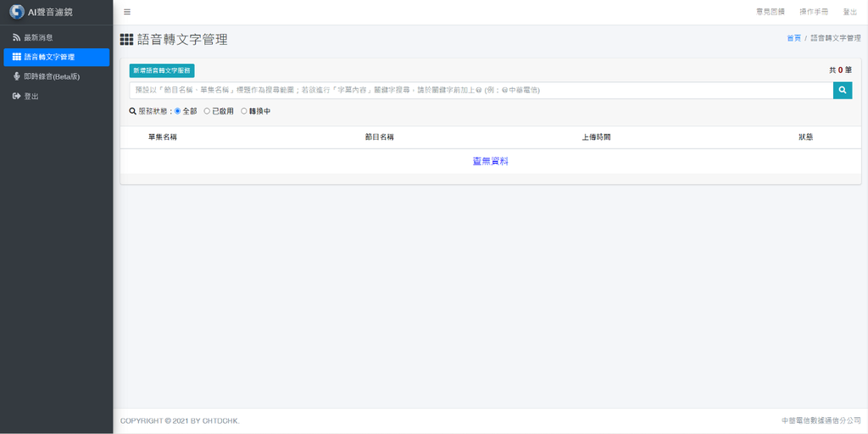868x434 pixels.
Task: Select the 轉換中 service status radio
Action: (244, 111)
